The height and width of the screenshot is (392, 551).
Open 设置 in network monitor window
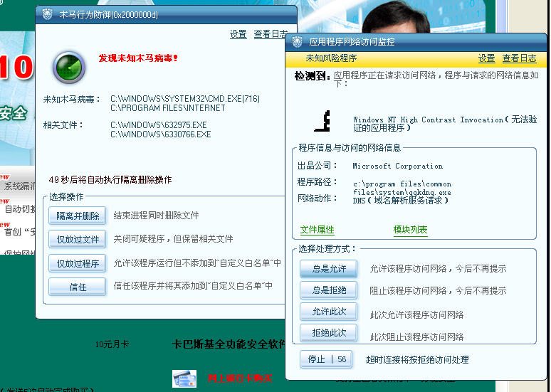(x=487, y=58)
